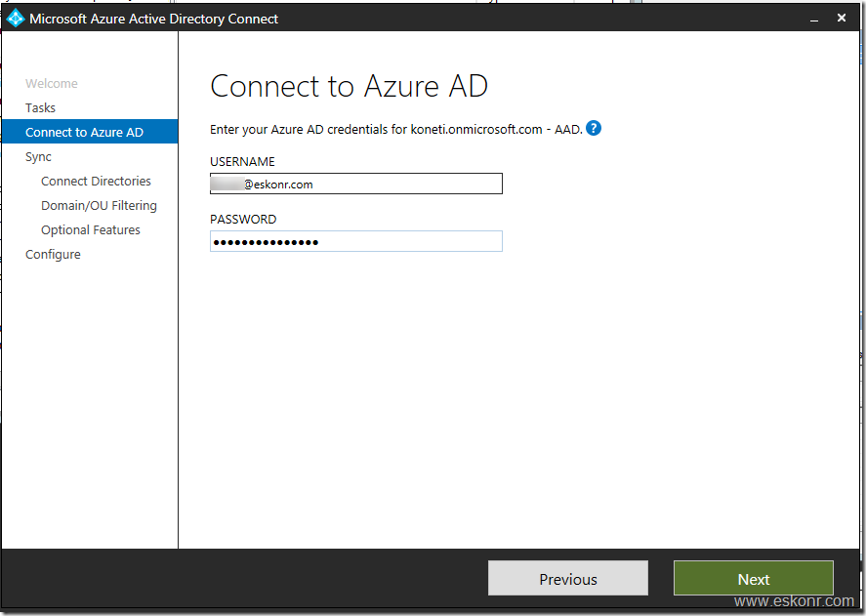Click the green Next button

(x=754, y=579)
